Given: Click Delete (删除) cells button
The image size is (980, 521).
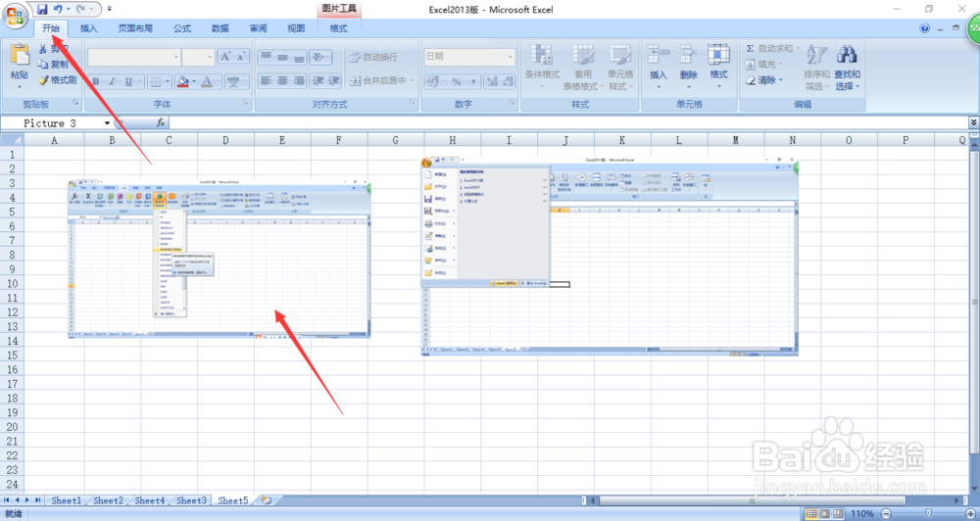Looking at the screenshot, I should (688, 67).
